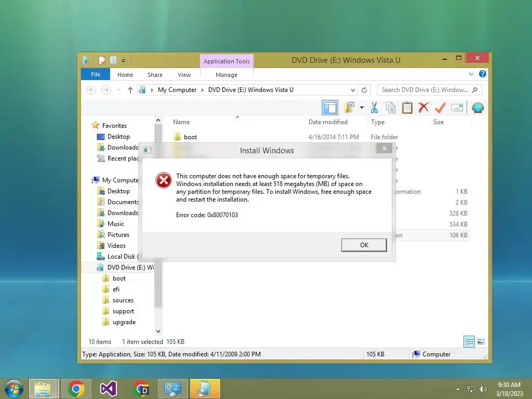Image resolution: width=532 pixels, height=399 pixels.
Task: Select the boot folder in file list
Action: (x=190, y=137)
